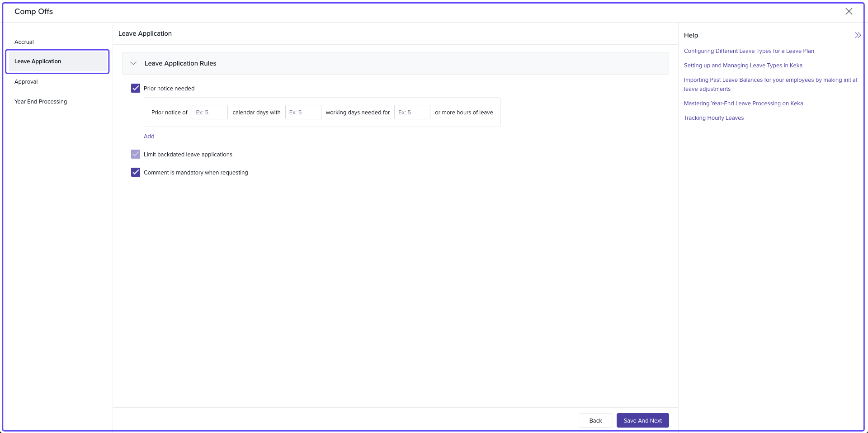Screen dimensions: 868x433
Task: Open Setting up and Managing Leave Types link
Action: (743, 66)
